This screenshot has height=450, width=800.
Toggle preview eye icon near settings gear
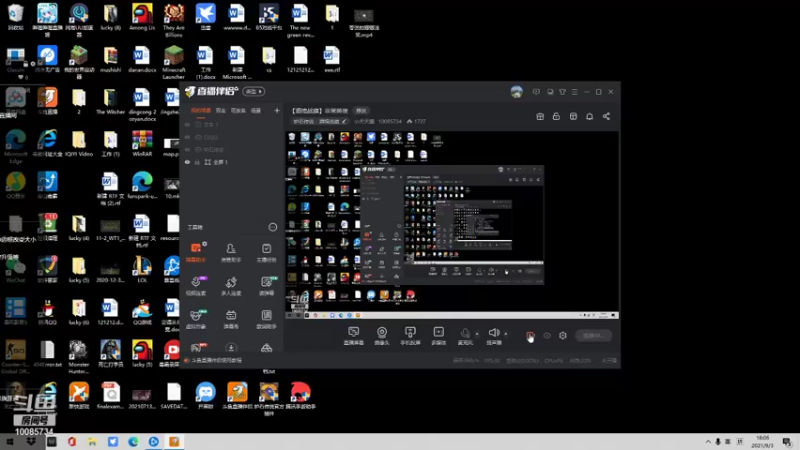click(547, 336)
